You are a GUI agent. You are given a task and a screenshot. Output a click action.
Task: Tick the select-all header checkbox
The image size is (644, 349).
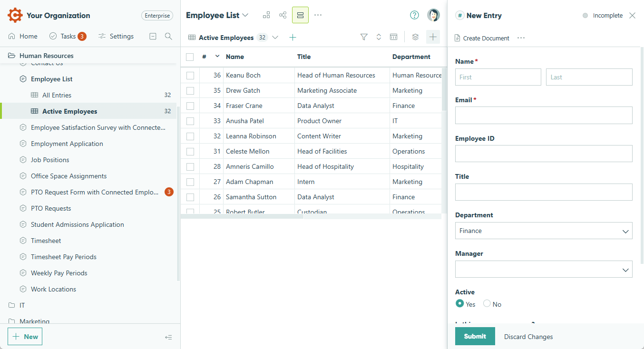(190, 57)
